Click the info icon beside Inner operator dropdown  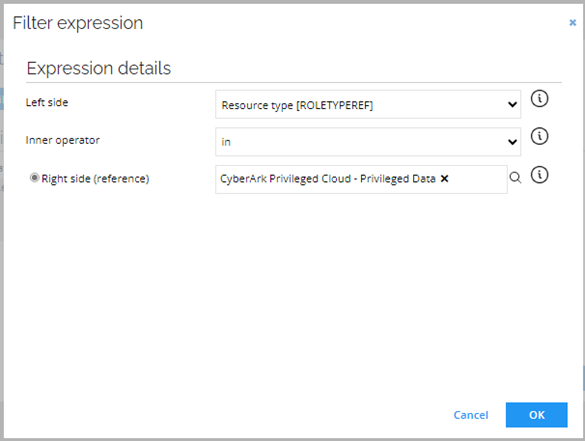point(539,136)
